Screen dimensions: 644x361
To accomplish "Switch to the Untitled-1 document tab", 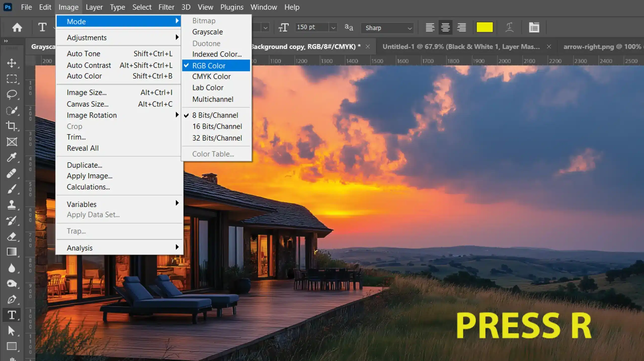I will (461, 47).
